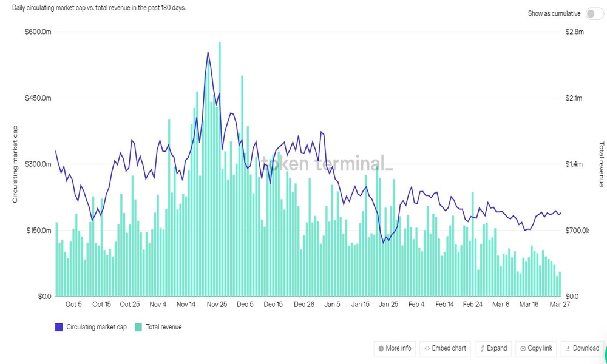The width and height of the screenshot is (607, 364).
Task: Click the Copy link button
Action: [536, 348]
